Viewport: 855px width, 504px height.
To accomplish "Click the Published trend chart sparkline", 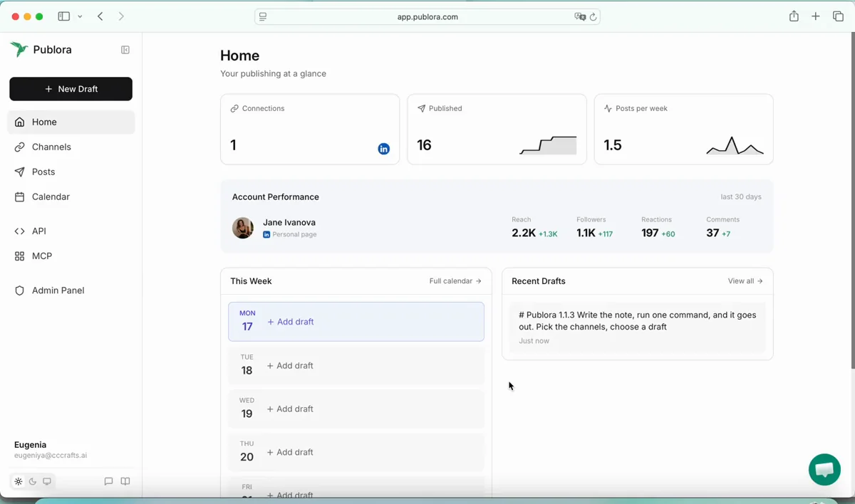I will point(548,145).
